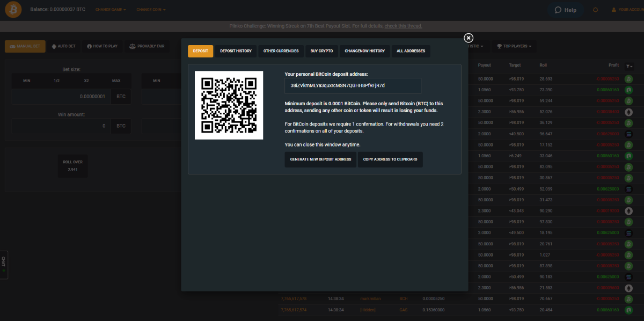Click the Bitcoin logo in the header
The image size is (644, 321).
(x=13, y=10)
